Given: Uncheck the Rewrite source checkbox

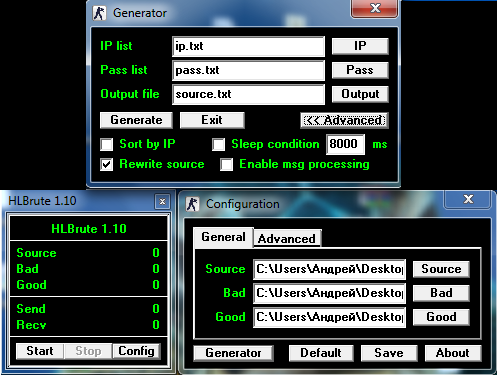Looking at the screenshot, I should point(107,164).
